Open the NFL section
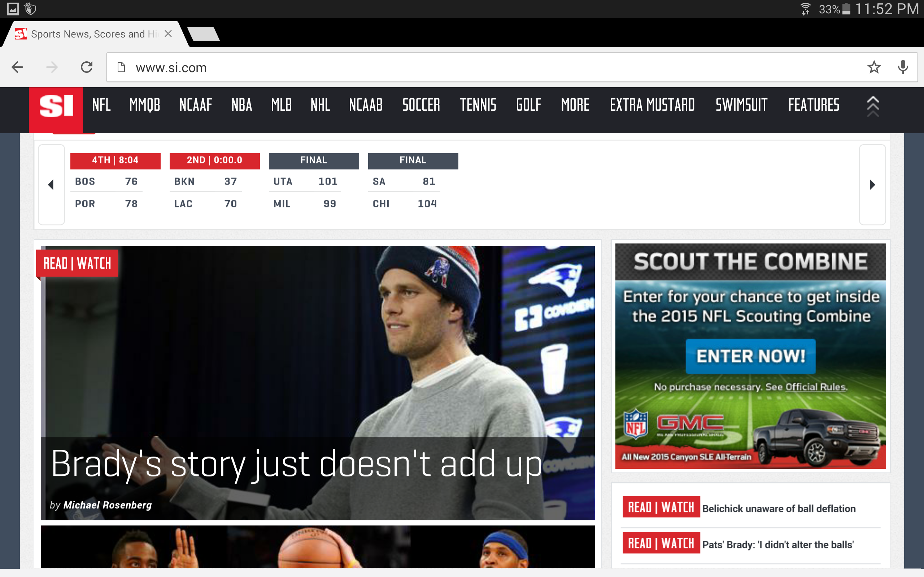The width and height of the screenshot is (924, 577). tap(101, 105)
